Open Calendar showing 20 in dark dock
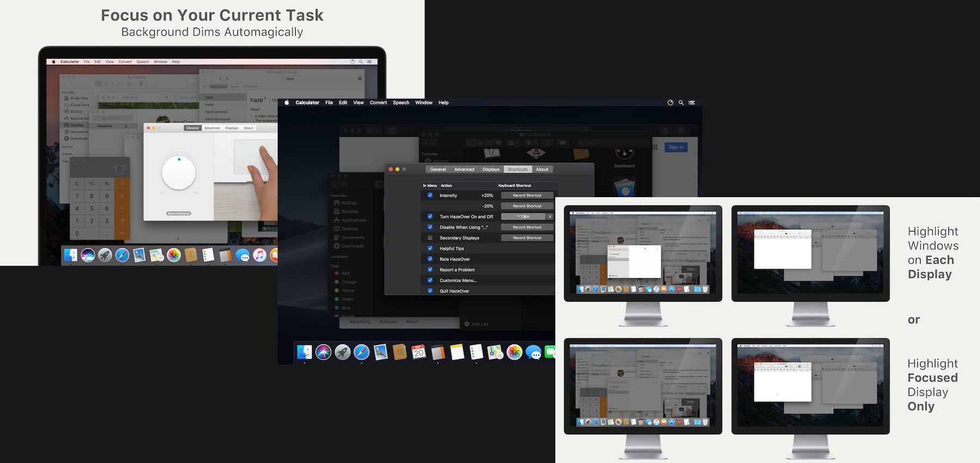The image size is (980, 463). pyautogui.click(x=419, y=352)
